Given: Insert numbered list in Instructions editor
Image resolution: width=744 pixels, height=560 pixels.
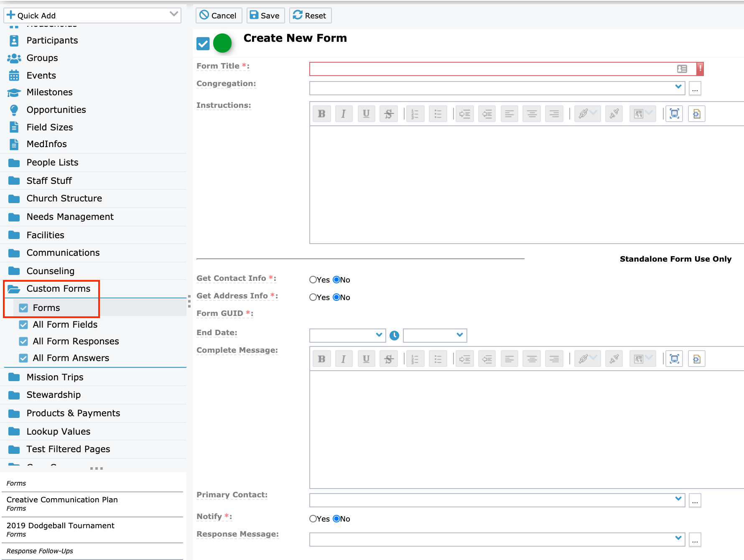Looking at the screenshot, I should (x=415, y=114).
